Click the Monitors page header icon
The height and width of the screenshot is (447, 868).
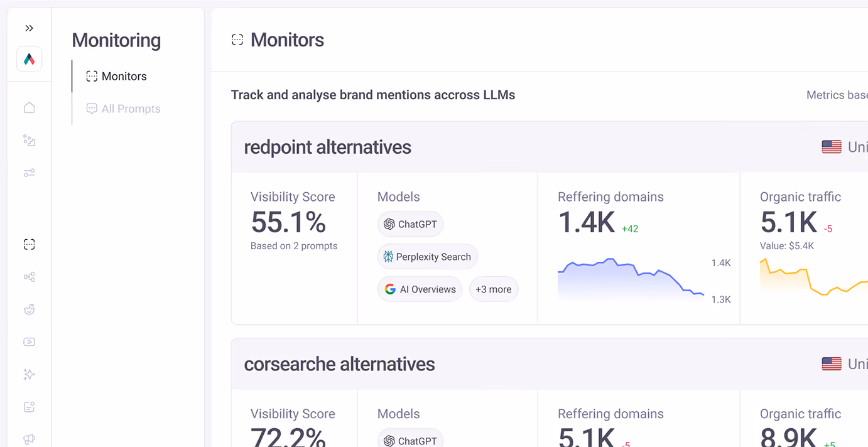(237, 40)
